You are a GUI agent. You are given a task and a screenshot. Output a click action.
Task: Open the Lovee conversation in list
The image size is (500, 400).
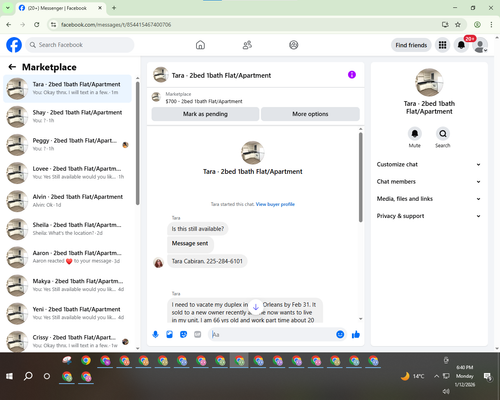click(68, 173)
